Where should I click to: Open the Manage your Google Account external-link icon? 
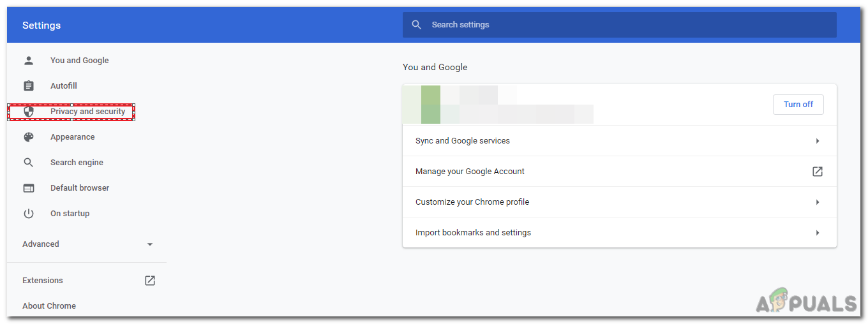pos(817,172)
